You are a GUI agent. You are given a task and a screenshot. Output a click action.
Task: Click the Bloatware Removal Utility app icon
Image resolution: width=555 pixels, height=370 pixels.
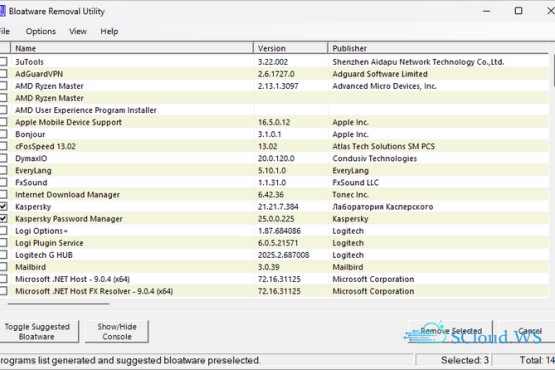point(2,11)
